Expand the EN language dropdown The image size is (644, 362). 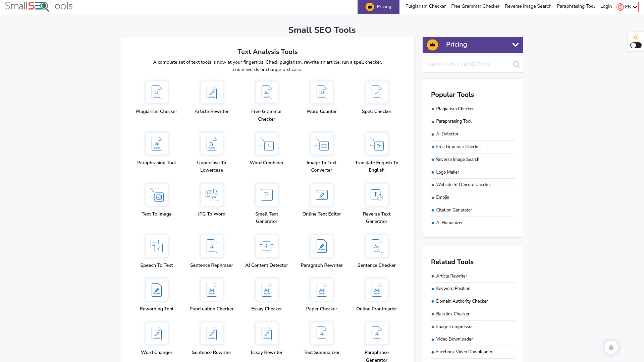tap(627, 6)
